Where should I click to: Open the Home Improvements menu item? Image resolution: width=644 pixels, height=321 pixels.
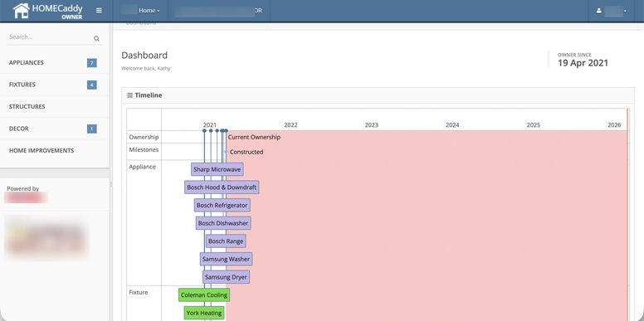(x=55, y=151)
